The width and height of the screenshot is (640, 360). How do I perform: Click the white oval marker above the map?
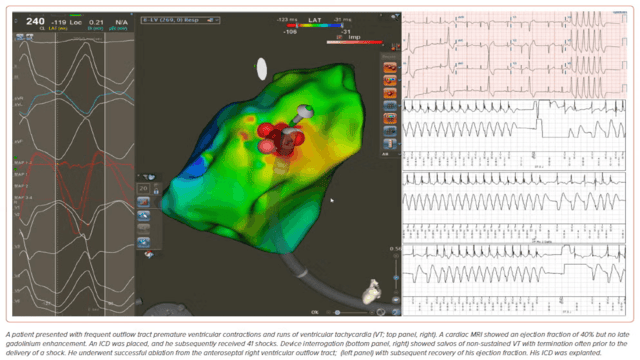click(x=262, y=69)
